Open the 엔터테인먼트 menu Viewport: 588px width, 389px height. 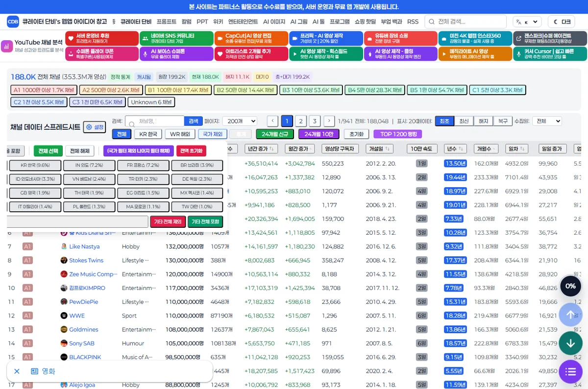[x=243, y=22]
